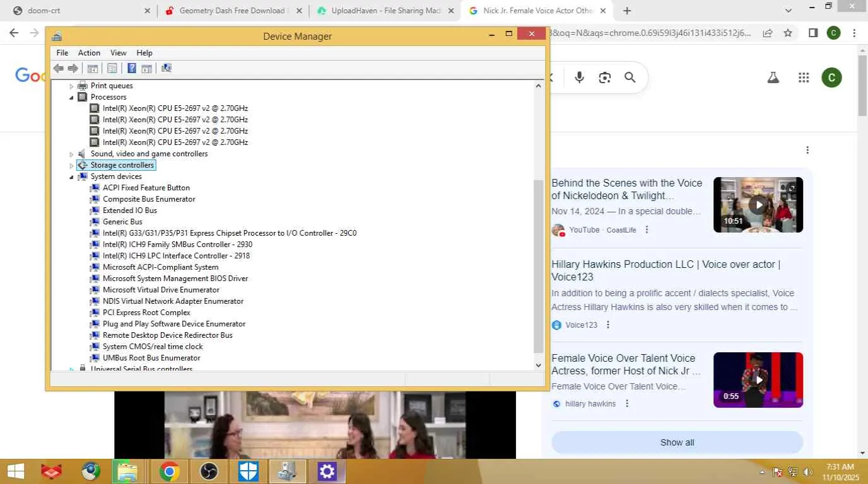Toggle the action pane toolbar icon
Image resolution: width=868 pixels, height=484 pixels.
[x=146, y=69]
